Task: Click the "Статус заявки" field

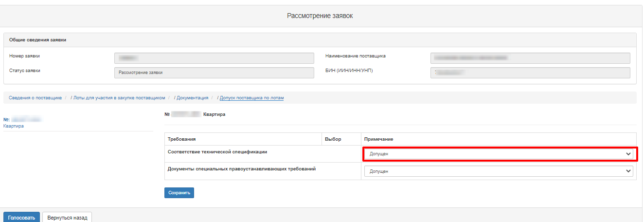Action: (214, 73)
